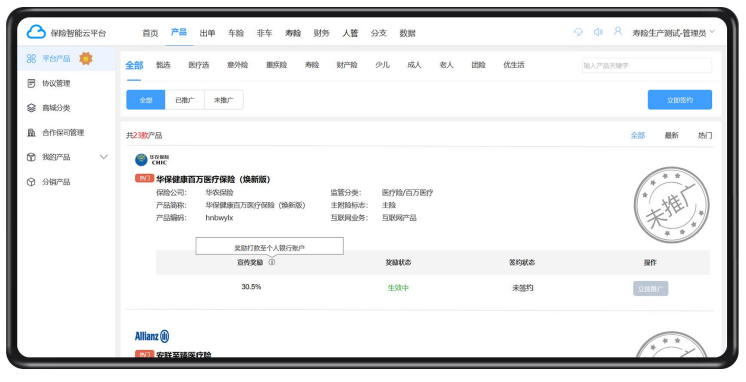Viewport: 746px width, 382px height.
Task: Click the 未签约 signing status
Action: [522, 288]
